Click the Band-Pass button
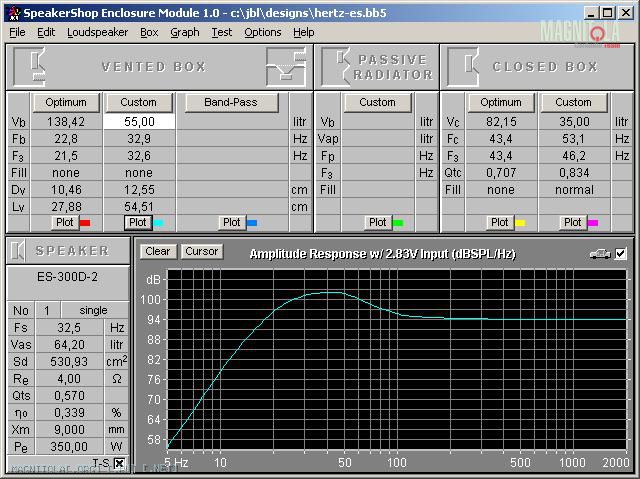 231,102
